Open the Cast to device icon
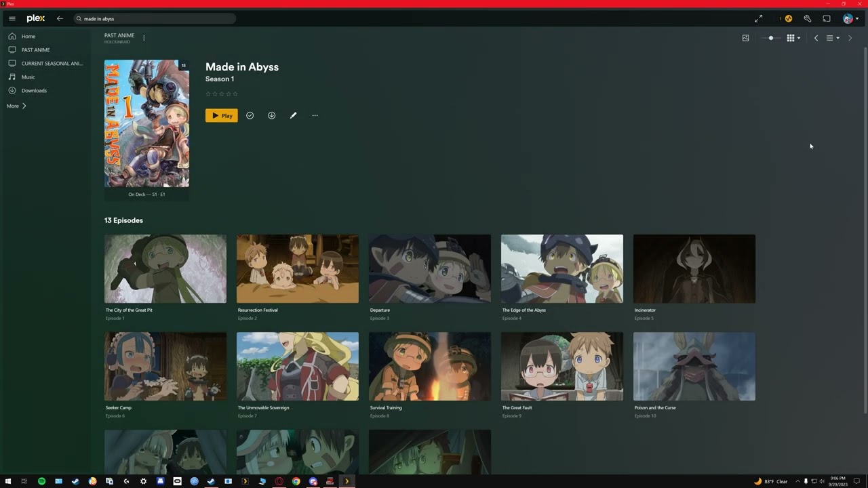 coord(827,18)
